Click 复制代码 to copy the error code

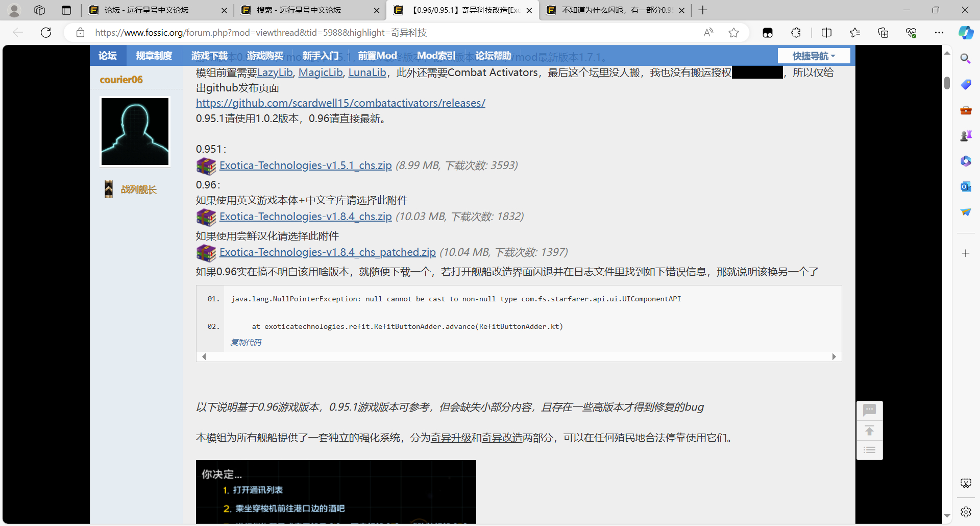pos(246,342)
